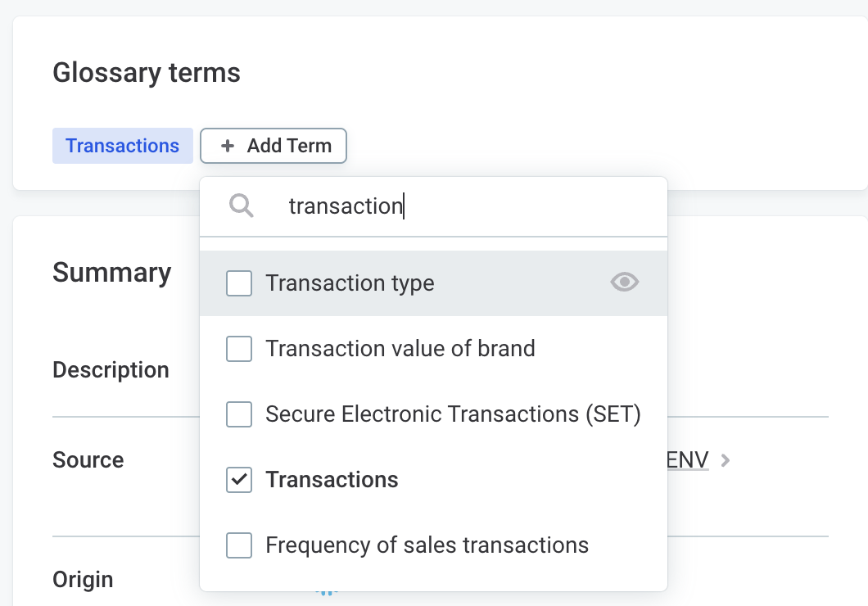Click the Origin section label

(83, 579)
